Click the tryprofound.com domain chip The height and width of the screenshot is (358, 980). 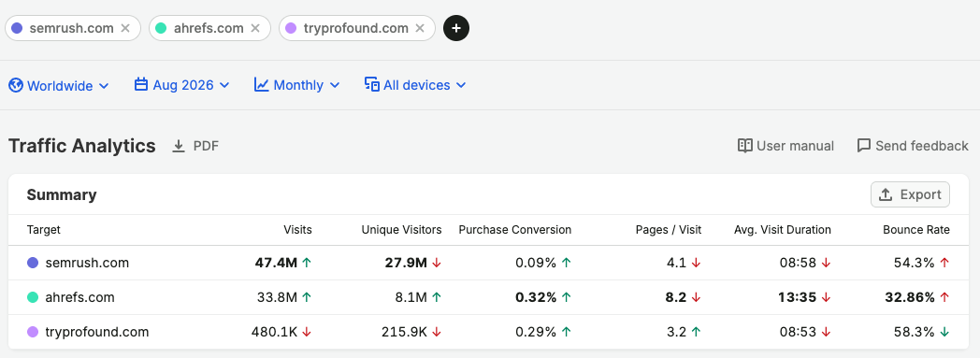pos(357,28)
